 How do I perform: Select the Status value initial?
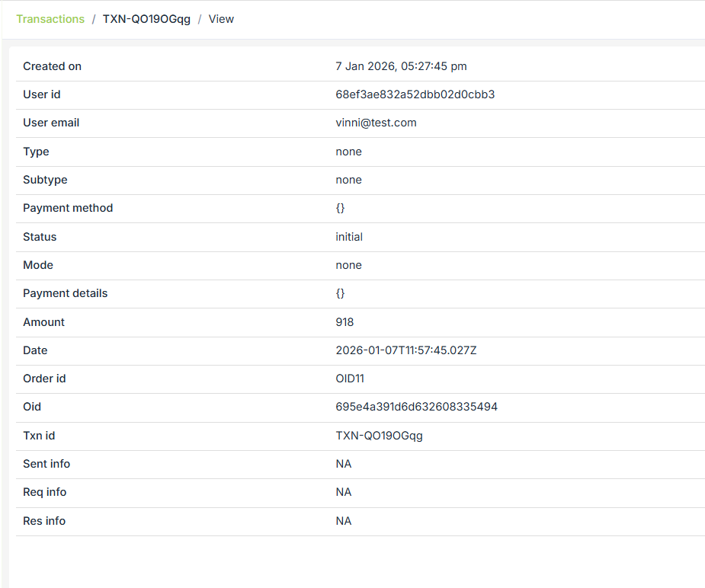tap(349, 237)
